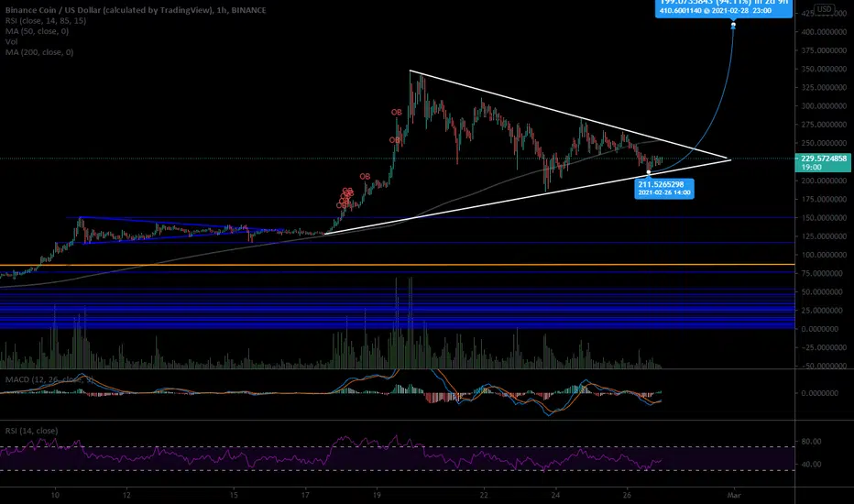Click the 211.5265298 price label dated 2021-02-26

(664, 188)
